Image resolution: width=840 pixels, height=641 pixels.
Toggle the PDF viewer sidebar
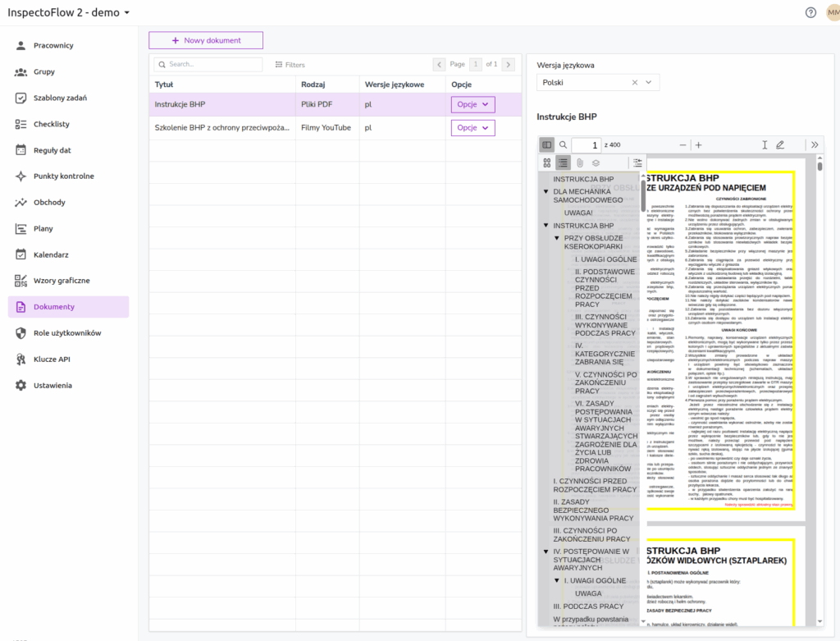547,144
